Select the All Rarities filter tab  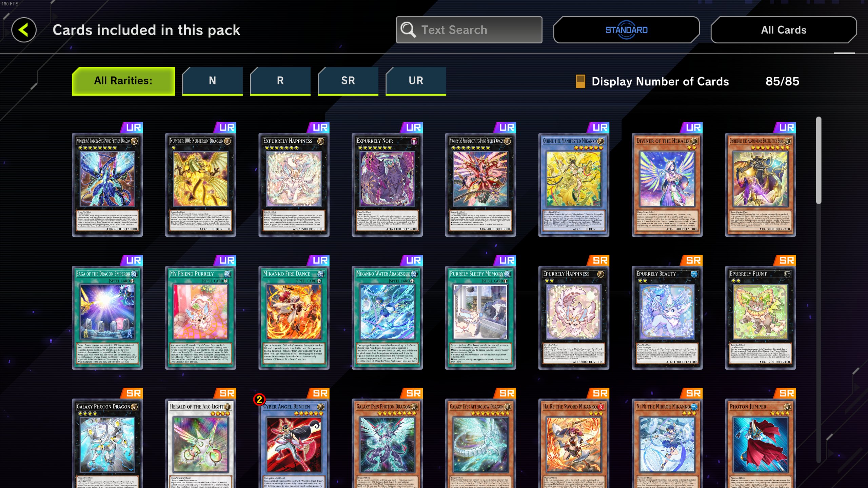[123, 81]
